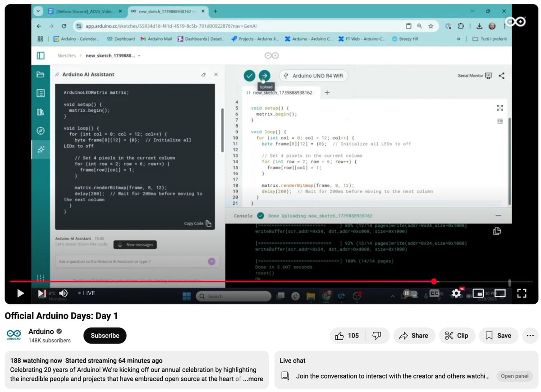The image size is (541, 392).
Task: Click the purple send message button
Action: (211, 261)
